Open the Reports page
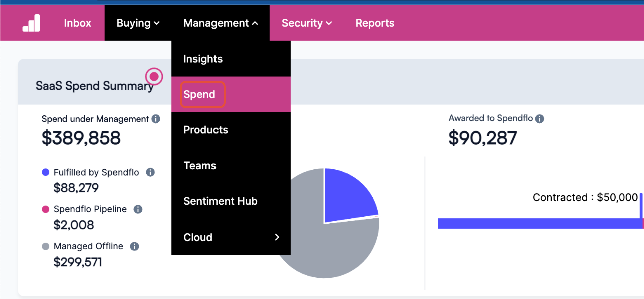 click(x=375, y=23)
